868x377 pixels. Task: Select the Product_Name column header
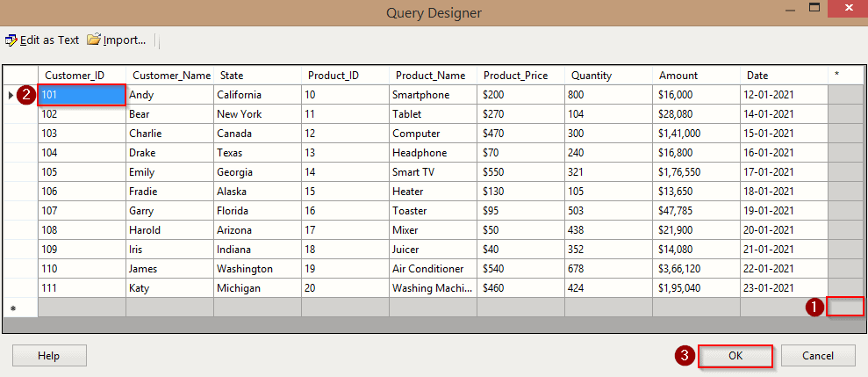433,76
